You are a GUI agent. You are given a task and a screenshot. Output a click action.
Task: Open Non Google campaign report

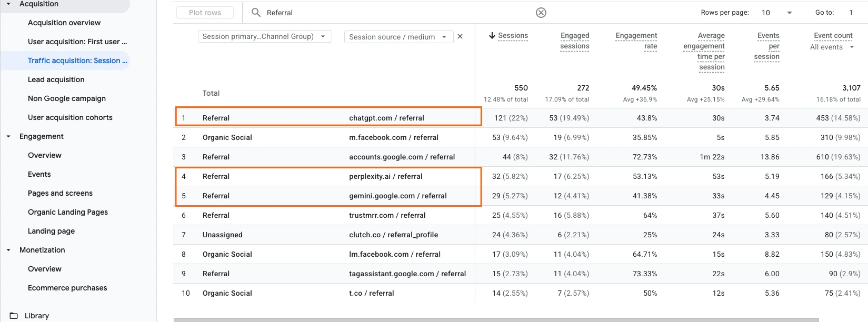coord(67,98)
